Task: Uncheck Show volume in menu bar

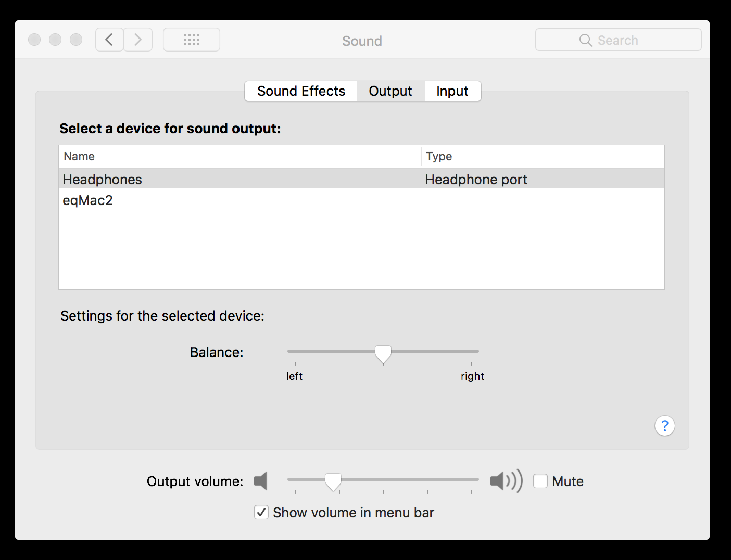Action: (x=261, y=512)
